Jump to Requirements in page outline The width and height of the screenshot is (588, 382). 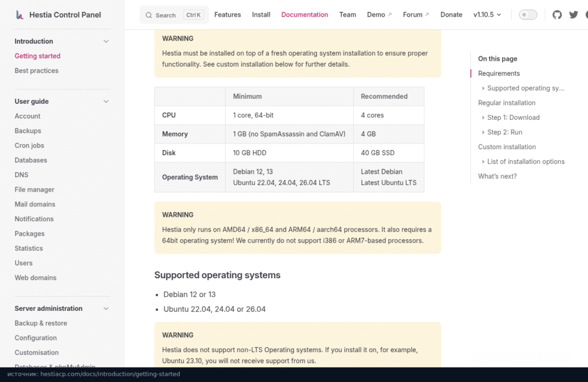coord(499,73)
